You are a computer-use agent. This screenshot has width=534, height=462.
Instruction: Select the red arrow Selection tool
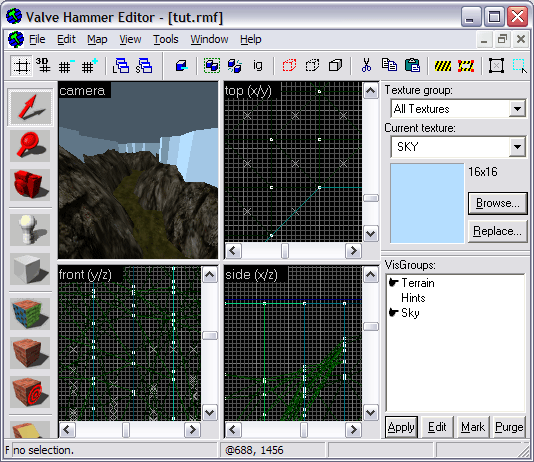click(30, 107)
